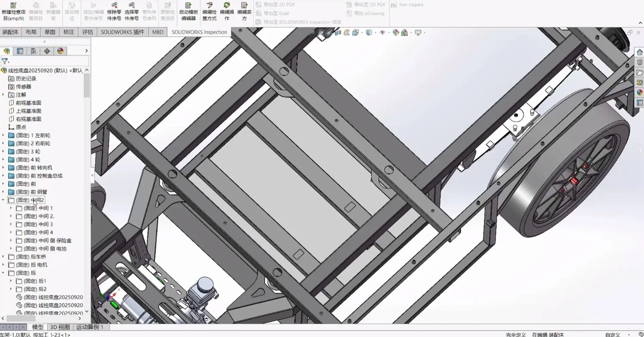Open the PropertyManager tab icon
The height and width of the screenshot is (337, 644).
coord(20,51)
